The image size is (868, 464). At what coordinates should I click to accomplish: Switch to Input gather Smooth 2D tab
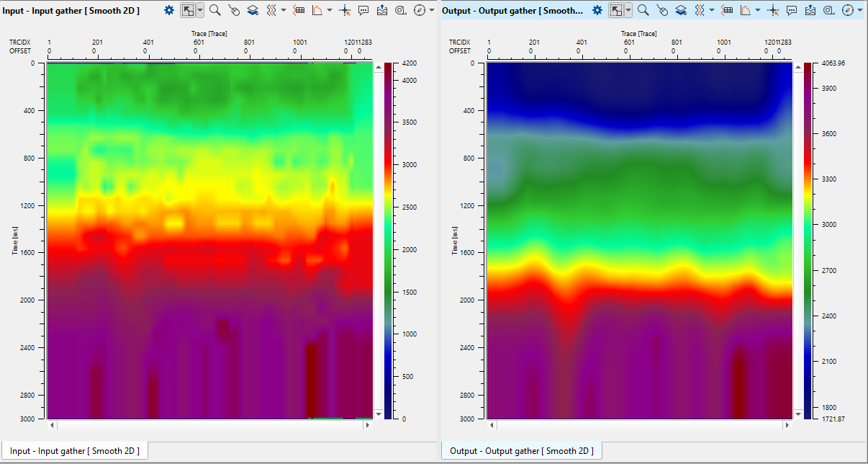pos(75,451)
